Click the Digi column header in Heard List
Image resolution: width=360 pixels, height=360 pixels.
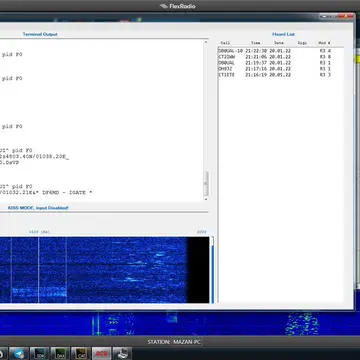click(302, 43)
